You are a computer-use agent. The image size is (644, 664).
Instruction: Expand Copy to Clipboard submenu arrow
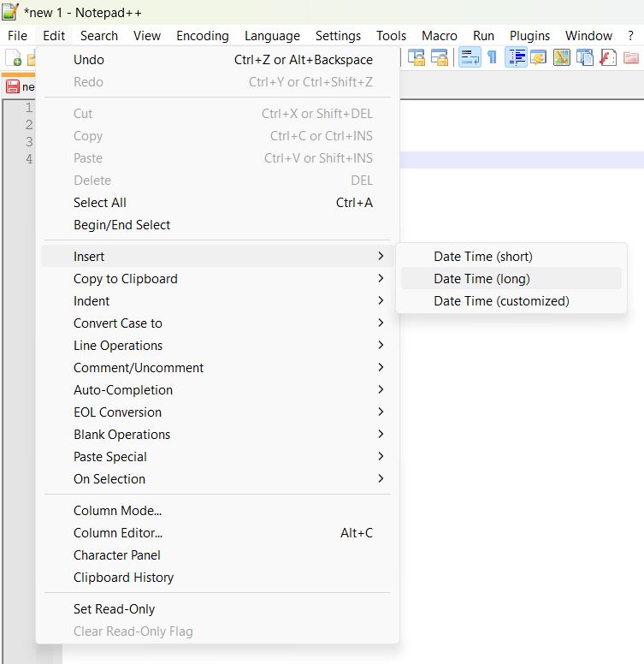click(381, 278)
